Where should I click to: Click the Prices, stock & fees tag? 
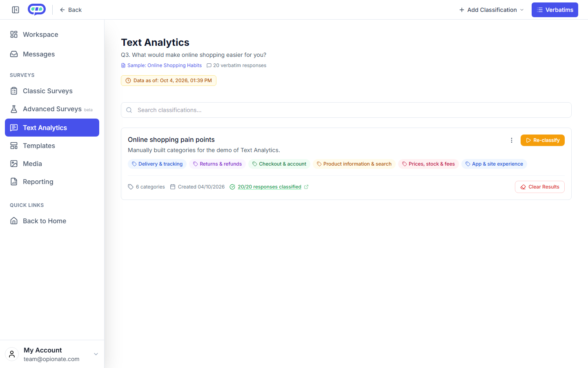(428, 164)
